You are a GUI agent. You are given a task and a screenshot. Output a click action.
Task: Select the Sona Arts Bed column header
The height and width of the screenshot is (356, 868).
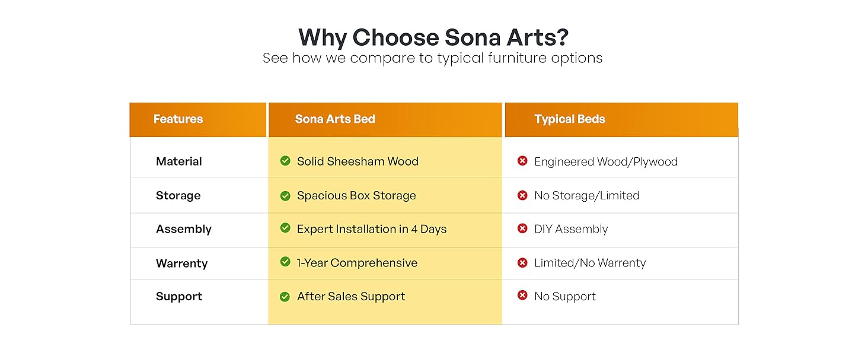(x=335, y=119)
